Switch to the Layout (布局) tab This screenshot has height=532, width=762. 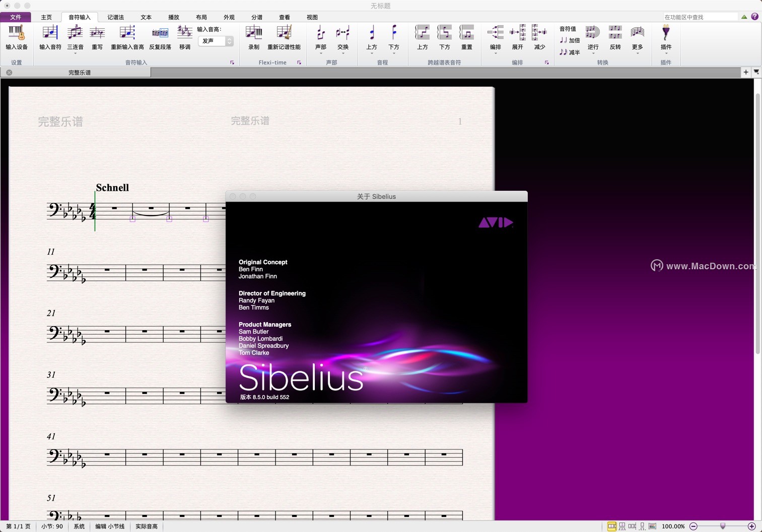click(201, 17)
